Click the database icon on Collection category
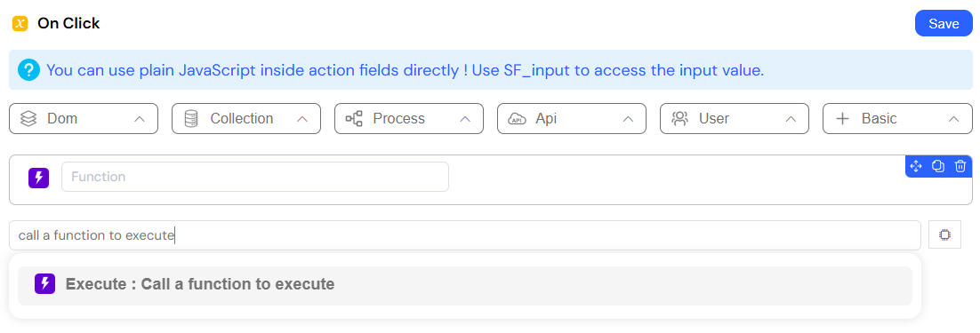Viewport: 980px width, 333px height. [190, 118]
